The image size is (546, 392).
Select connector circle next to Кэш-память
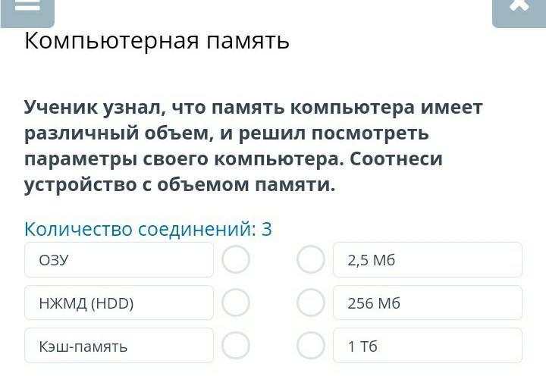pos(236,346)
